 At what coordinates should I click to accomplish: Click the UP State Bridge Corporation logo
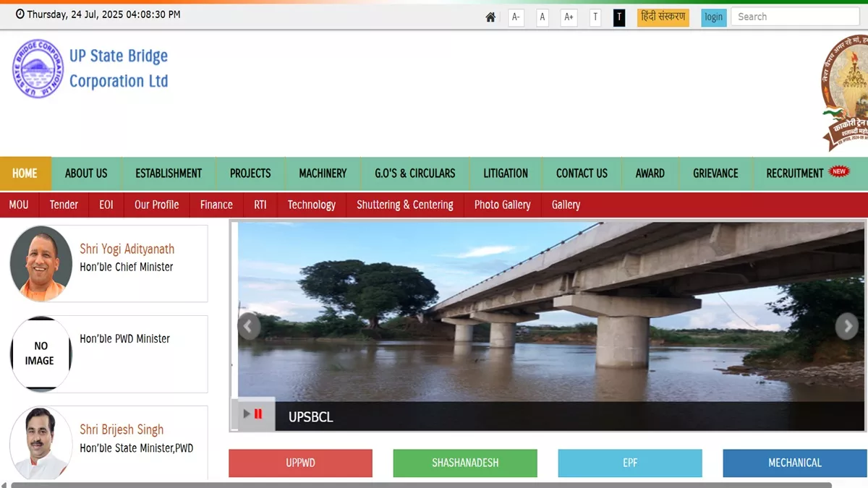(x=38, y=69)
